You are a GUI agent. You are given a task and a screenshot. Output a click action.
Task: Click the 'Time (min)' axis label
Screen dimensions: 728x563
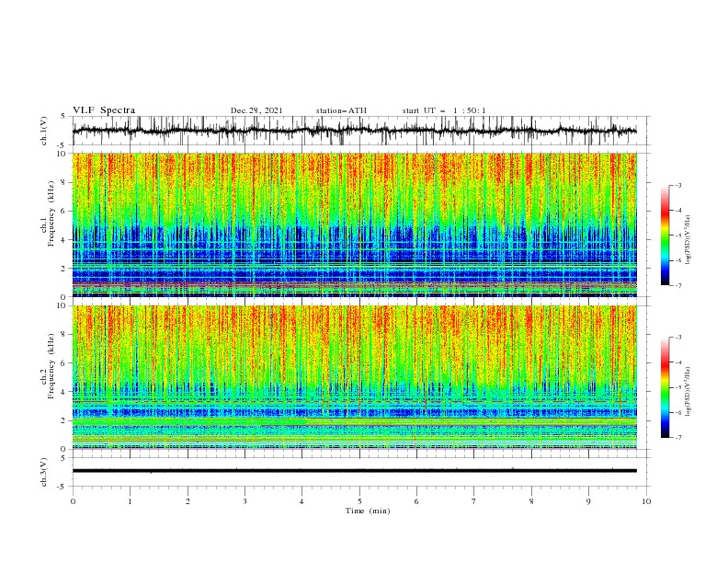click(x=368, y=511)
